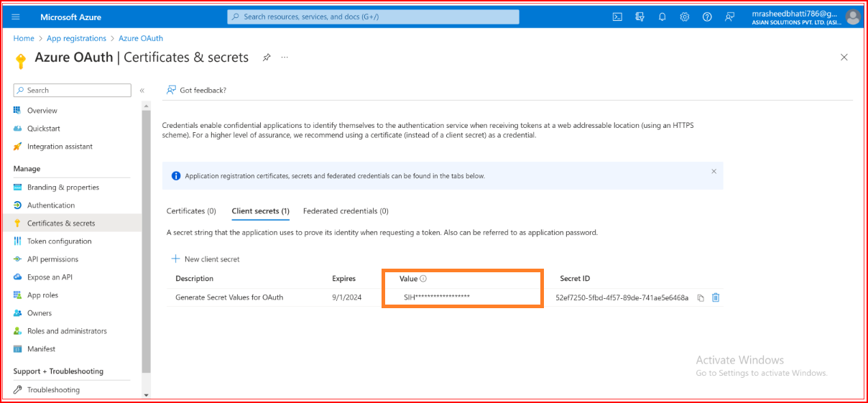Open the more options ellipsis beside title
This screenshot has height=403, width=868.
285,57
